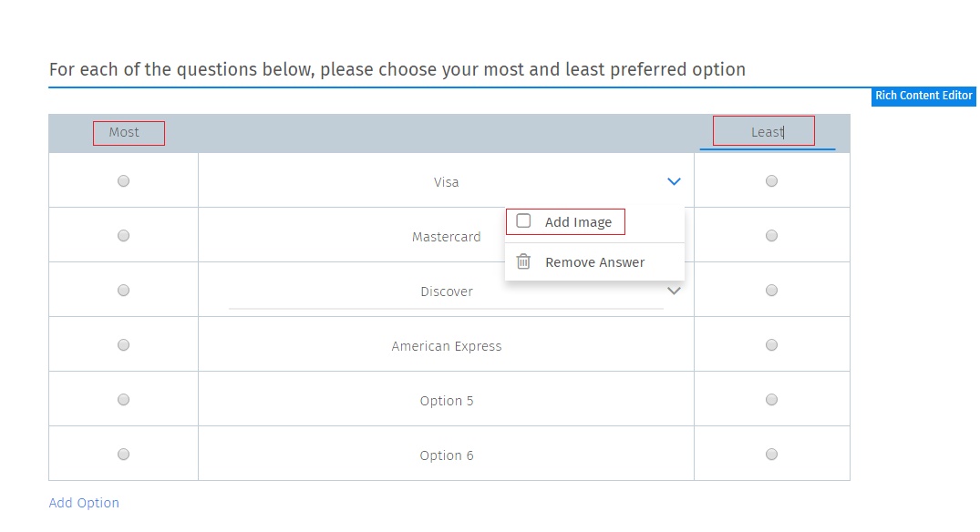Select the Most radio button for Option 5
The height and width of the screenshot is (532, 980).
click(123, 399)
